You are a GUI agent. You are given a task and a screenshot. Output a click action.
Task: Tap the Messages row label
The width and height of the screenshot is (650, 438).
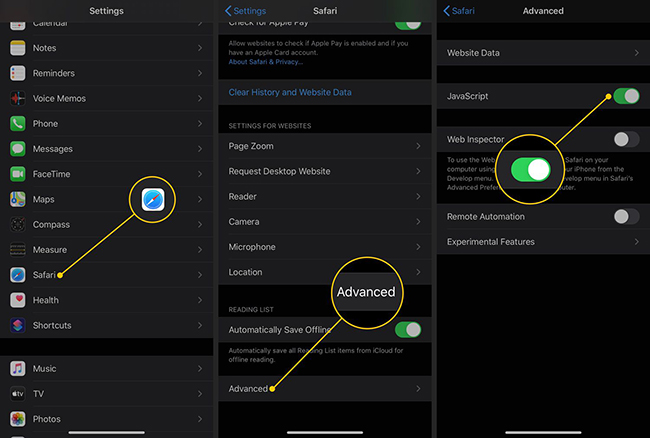tap(53, 149)
